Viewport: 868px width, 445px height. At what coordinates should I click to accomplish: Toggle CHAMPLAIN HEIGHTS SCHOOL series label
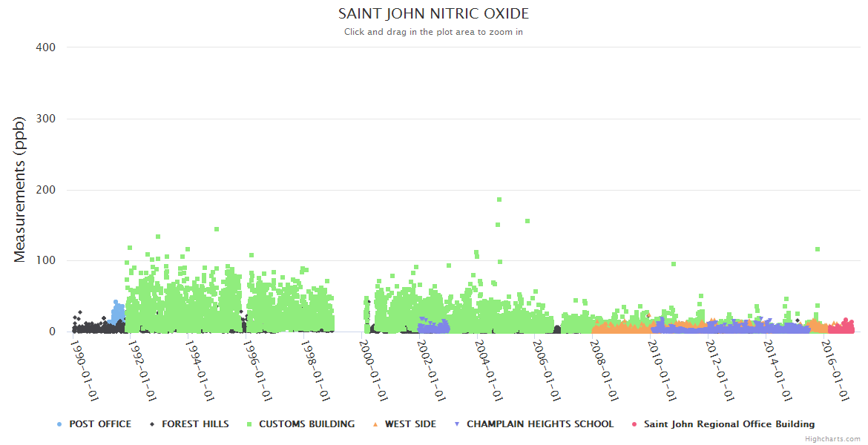540,424
